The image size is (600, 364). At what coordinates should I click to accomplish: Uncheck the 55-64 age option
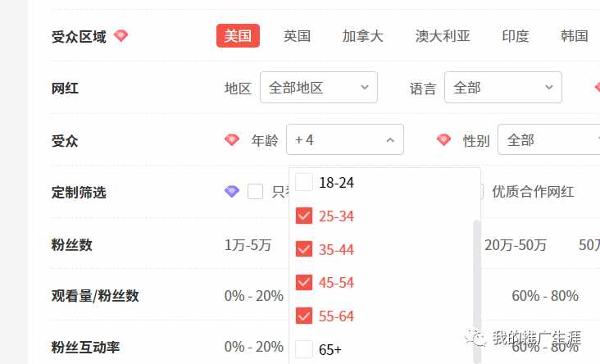coord(304,316)
